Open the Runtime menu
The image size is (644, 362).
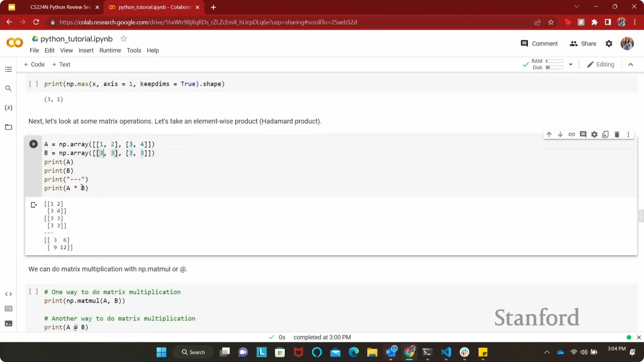[x=110, y=51]
